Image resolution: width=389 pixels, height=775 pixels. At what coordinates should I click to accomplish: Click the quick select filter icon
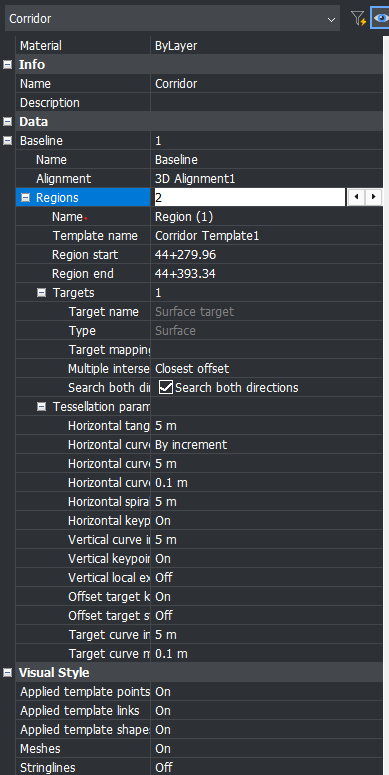pyautogui.click(x=358, y=19)
